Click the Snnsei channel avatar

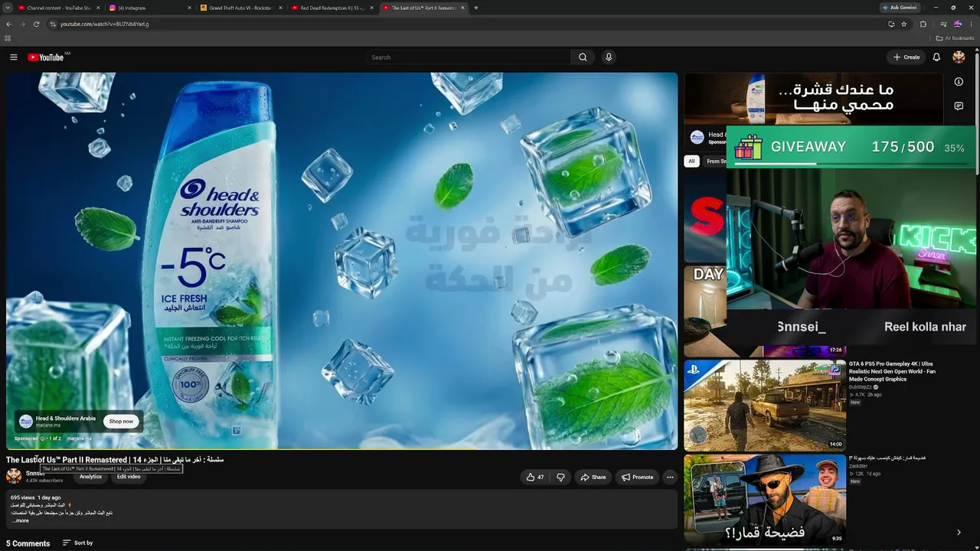pyautogui.click(x=14, y=476)
